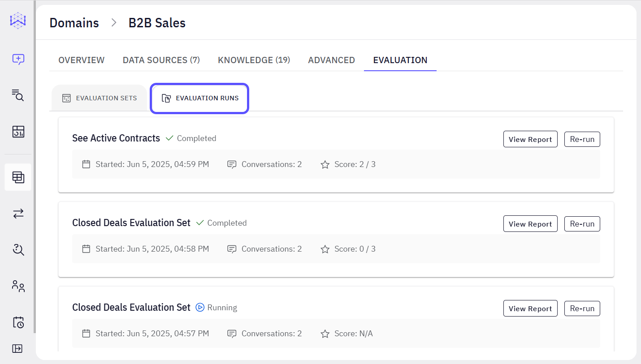Click the double-arrow transfer icon in sidebar
Image resolution: width=641 pixels, height=364 pixels.
(17, 214)
